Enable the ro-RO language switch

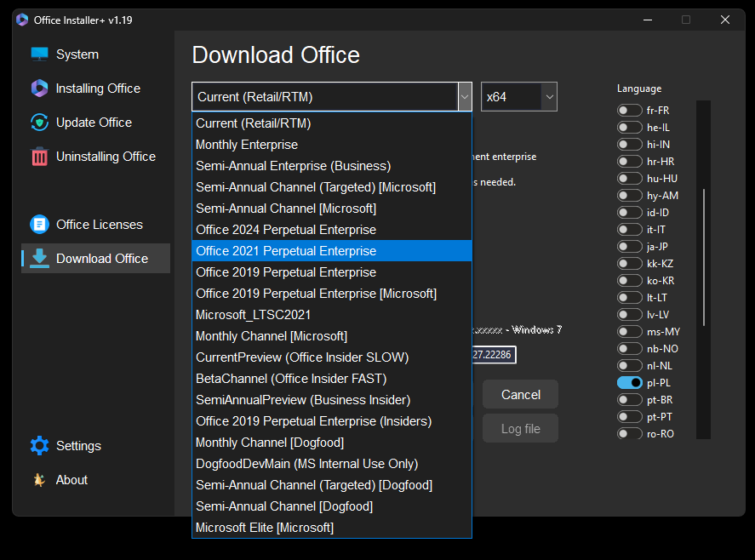(x=630, y=433)
